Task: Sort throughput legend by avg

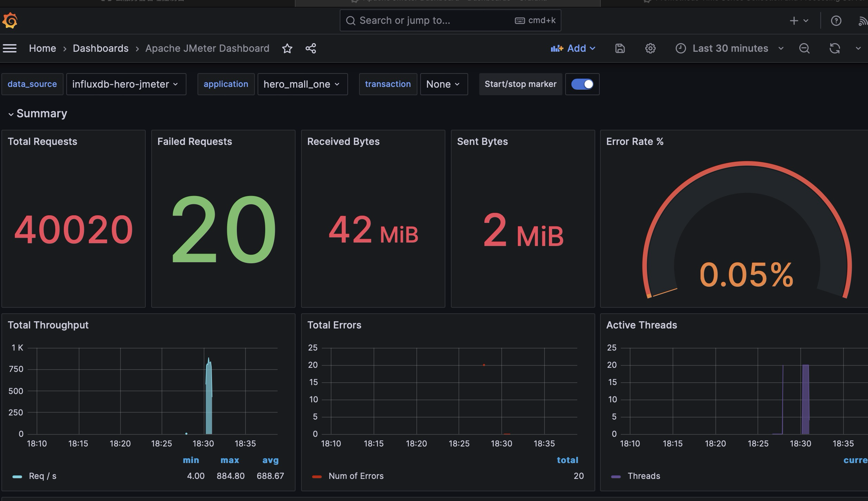Action: point(270,460)
